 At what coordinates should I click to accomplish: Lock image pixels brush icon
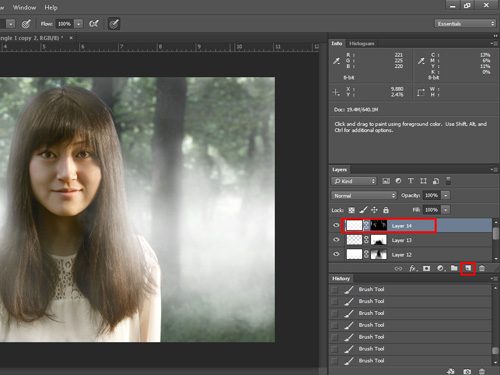pos(363,210)
